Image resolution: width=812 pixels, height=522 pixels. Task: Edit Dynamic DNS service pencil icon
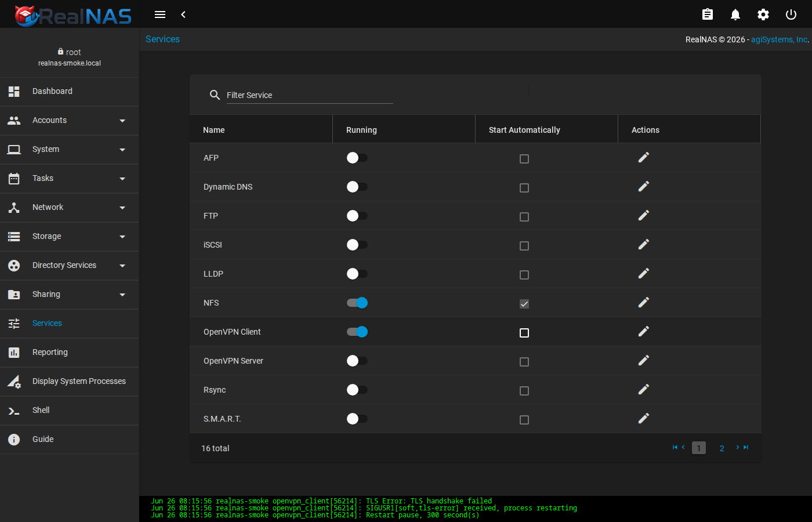644,186
